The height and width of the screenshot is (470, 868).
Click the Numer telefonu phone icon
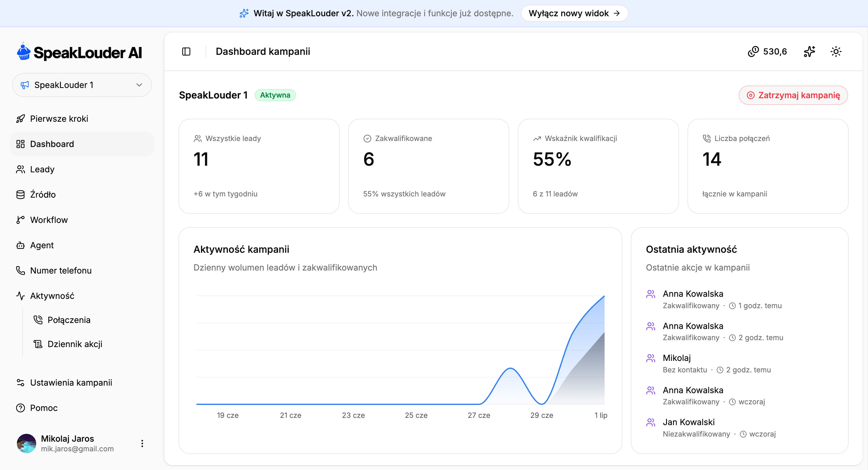[20, 271]
